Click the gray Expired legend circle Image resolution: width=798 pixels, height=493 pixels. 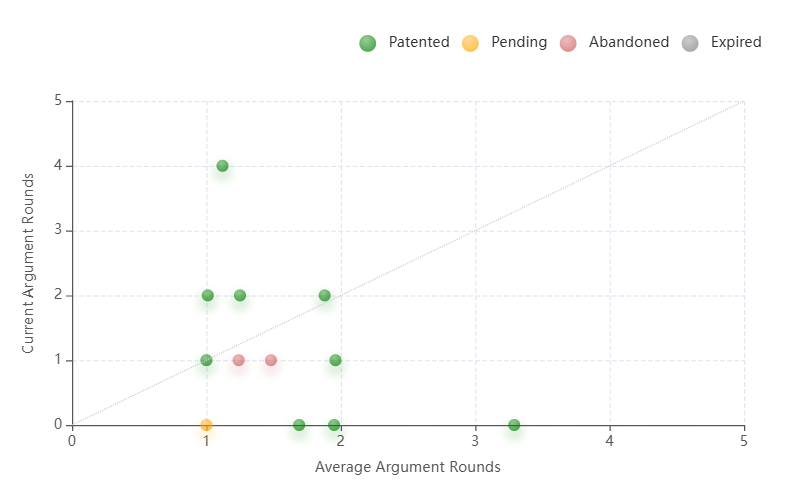pyautogui.click(x=690, y=43)
